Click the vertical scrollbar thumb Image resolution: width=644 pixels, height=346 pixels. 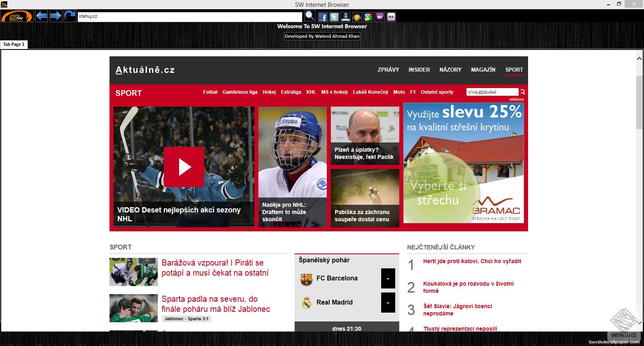[639, 102]
